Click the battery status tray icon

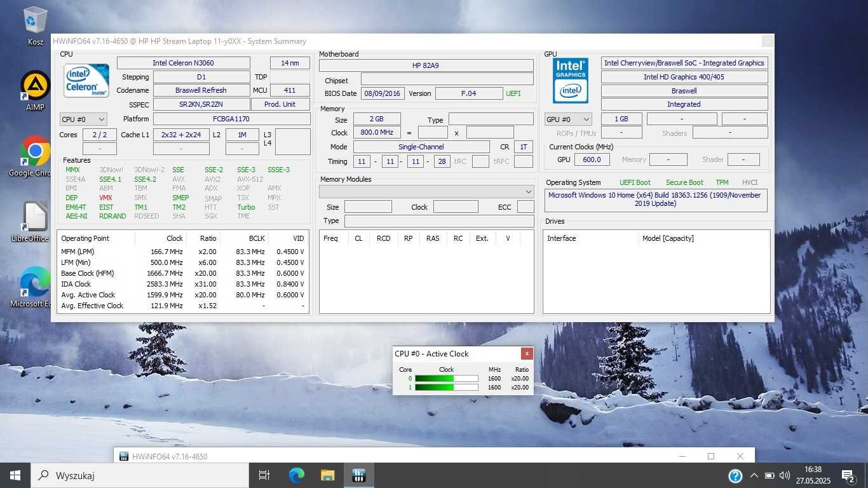click(770, 475)
